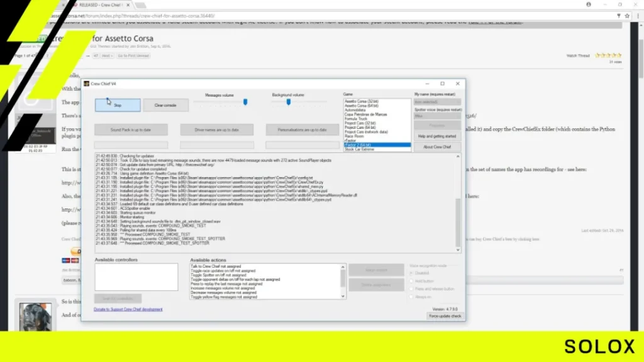Screen dimensions: 644x362
Task: Select Copa Petrobras de Marcas game
Action: [x=365, y=114]
